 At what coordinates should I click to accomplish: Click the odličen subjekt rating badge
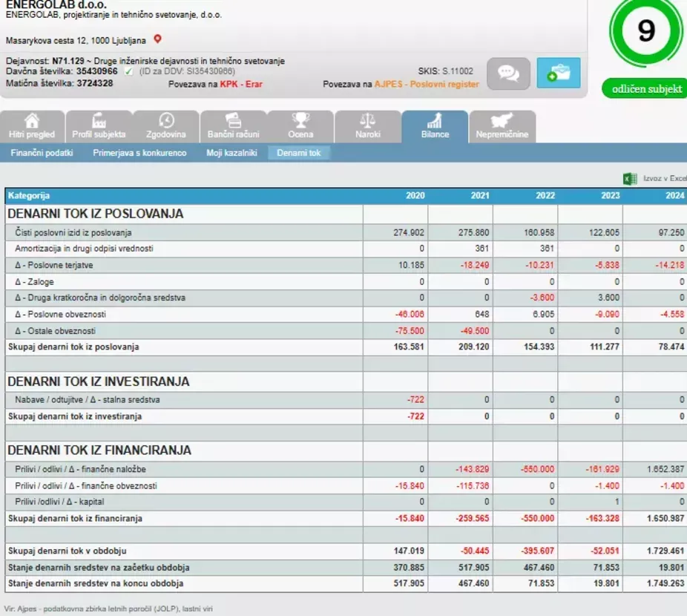(x=645, y=89)
